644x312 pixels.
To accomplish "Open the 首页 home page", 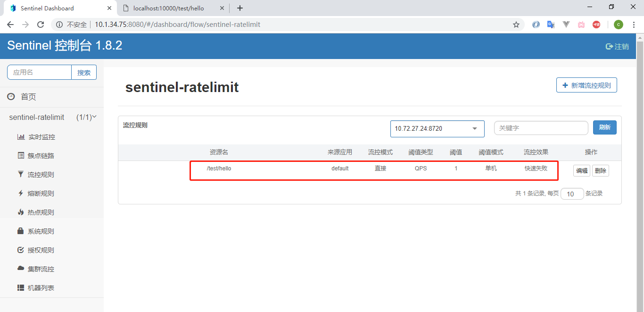I will point(28,96).
